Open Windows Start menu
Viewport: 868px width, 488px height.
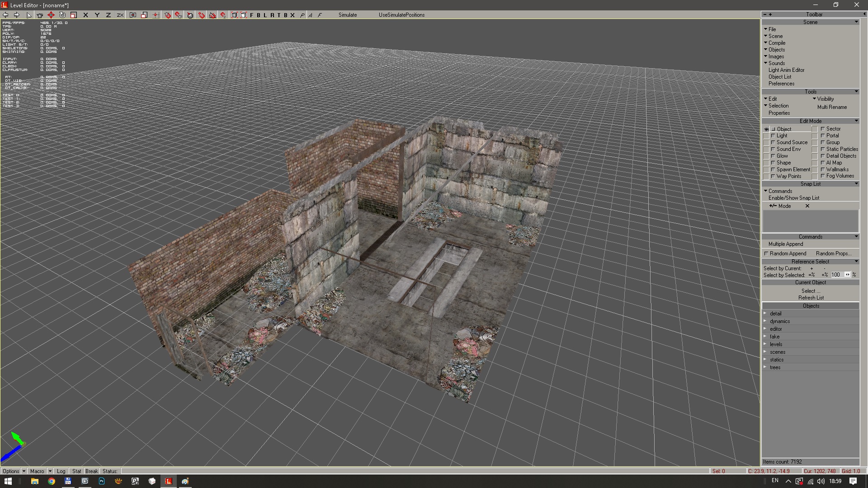(8, 481)
